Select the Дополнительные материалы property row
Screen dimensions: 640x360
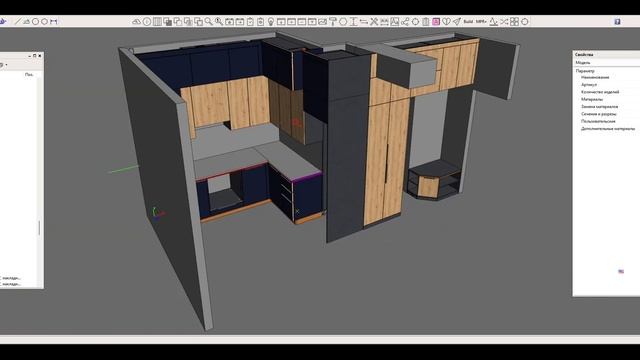click(x=608, y=129)
